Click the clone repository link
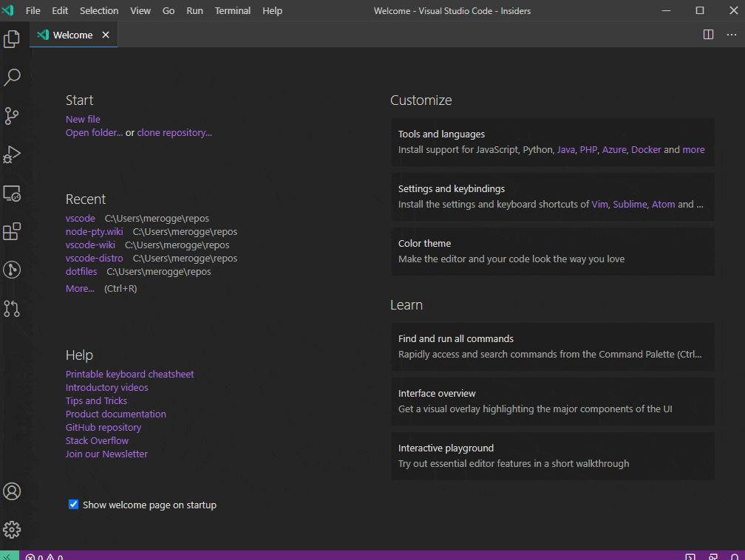Screen dimensions: 745x560 174,132
